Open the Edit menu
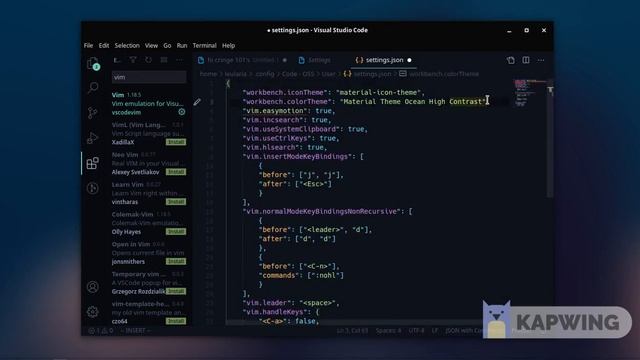This screenshot has width=640, height=360. pos(104,45)
